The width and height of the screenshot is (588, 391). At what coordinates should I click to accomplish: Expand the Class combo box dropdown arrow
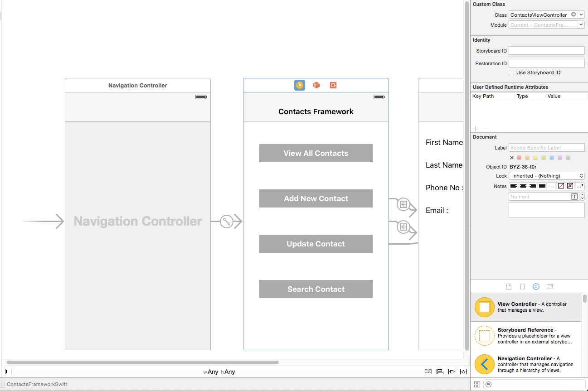click(x=581, y=15)
